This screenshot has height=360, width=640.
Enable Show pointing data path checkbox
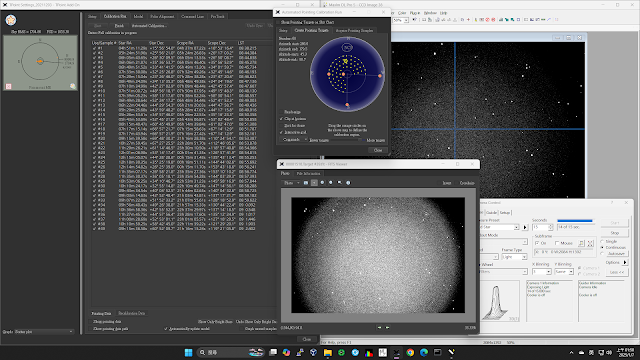pyautogui.click(x=90, y=329)
